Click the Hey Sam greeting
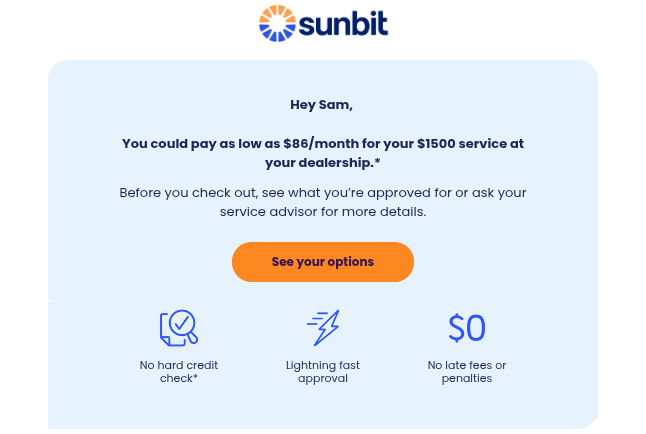 pyautogui.click(x=322, y=104)
